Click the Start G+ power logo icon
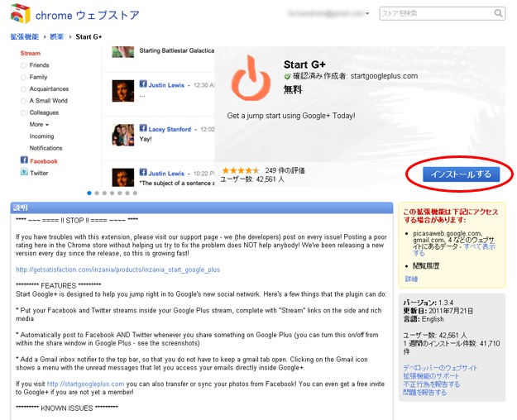Viewport: 517px width, 420px height. click(251, 79)
